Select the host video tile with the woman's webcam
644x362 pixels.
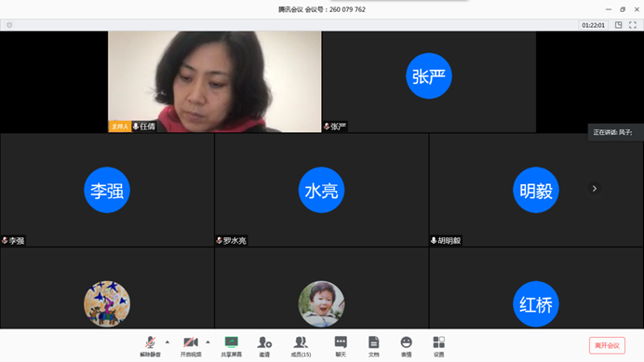pos(214,82)
